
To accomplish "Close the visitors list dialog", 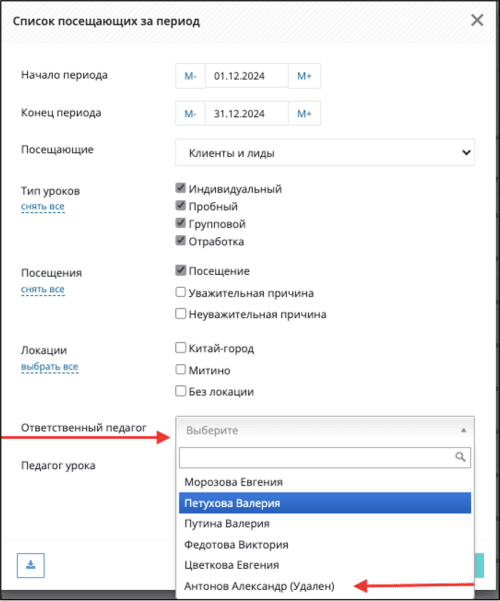I will point(477,20).
